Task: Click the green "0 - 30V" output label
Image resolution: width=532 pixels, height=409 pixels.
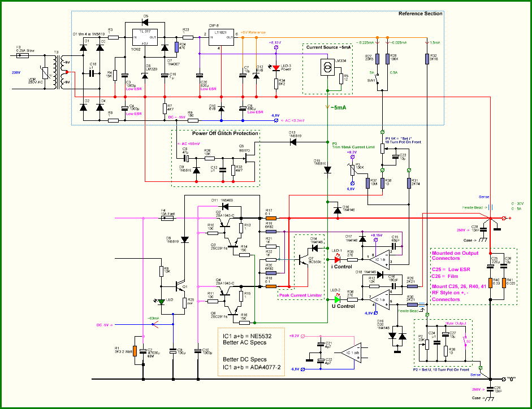Action: tap(518, 204)
